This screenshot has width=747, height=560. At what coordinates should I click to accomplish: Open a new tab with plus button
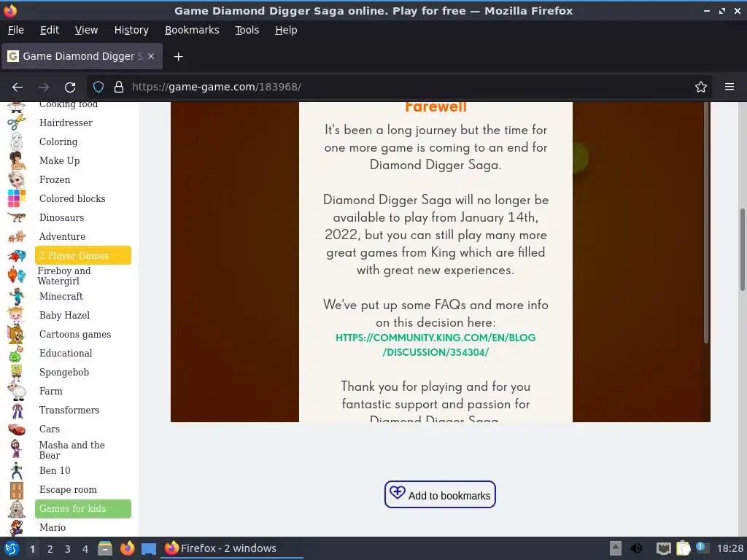click(178, 57)
